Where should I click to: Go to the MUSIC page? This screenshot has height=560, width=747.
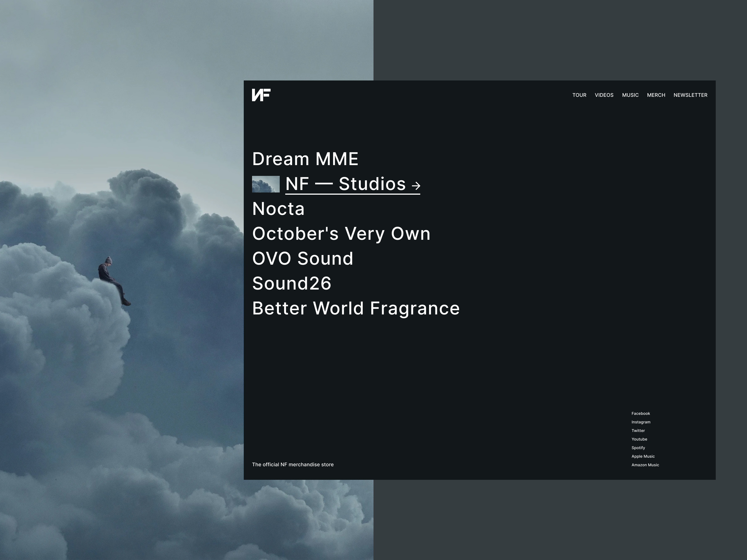click(630, 95)
